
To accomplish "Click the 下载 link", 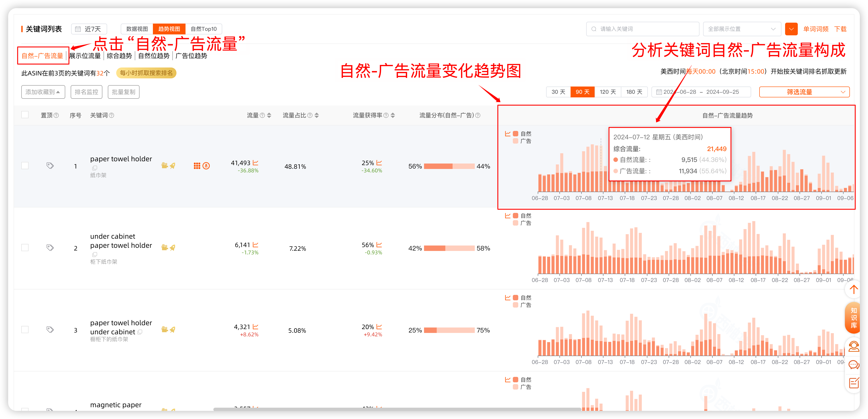I will (840, 29).
